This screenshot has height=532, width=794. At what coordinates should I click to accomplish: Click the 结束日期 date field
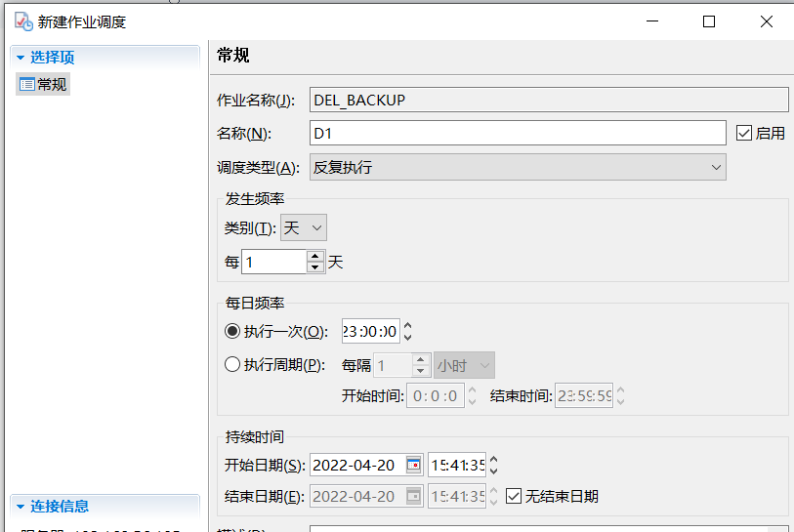[357, 497]
